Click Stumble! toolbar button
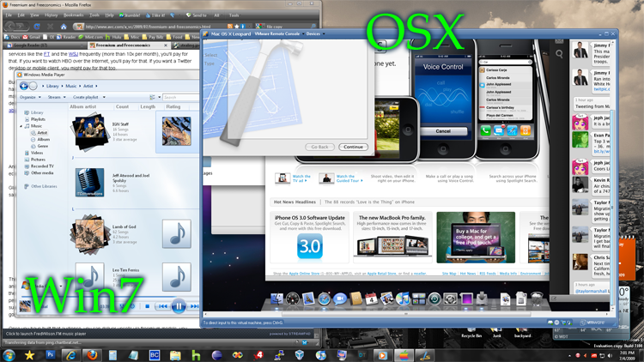 coord(130,15)
